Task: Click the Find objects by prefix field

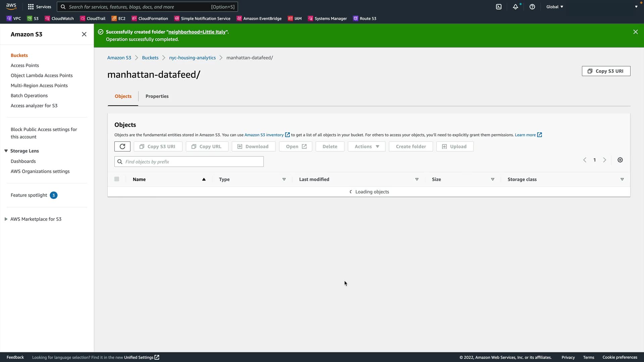Action: [189, 162]
